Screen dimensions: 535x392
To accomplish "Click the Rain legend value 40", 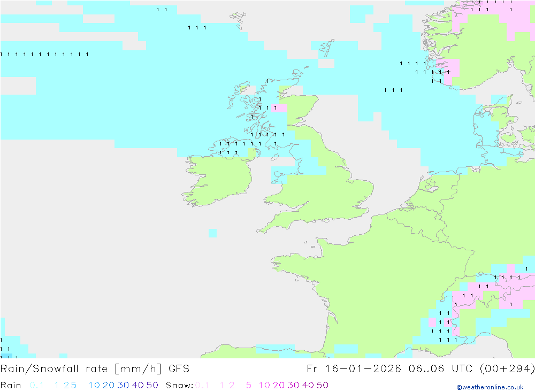I will coord(138,385).
